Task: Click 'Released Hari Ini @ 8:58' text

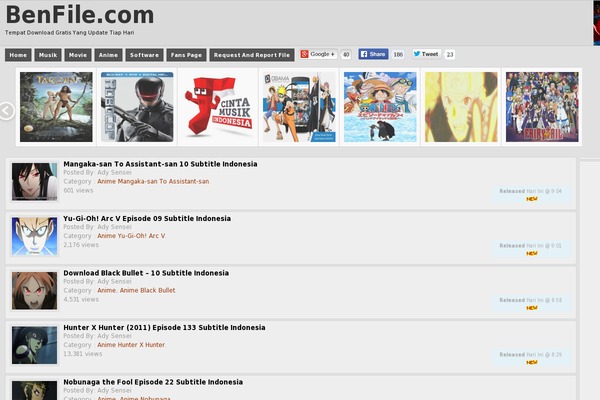Action: coord(530,300)
